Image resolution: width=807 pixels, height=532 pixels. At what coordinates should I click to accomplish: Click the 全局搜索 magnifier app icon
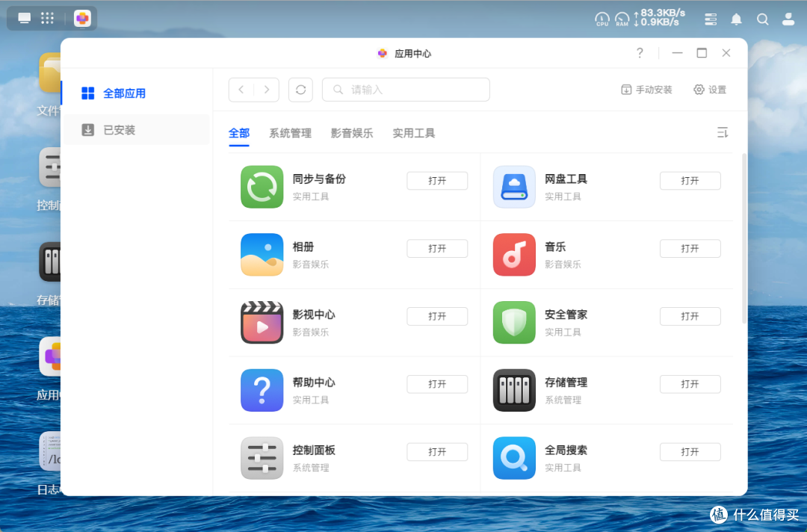(514, 458)
